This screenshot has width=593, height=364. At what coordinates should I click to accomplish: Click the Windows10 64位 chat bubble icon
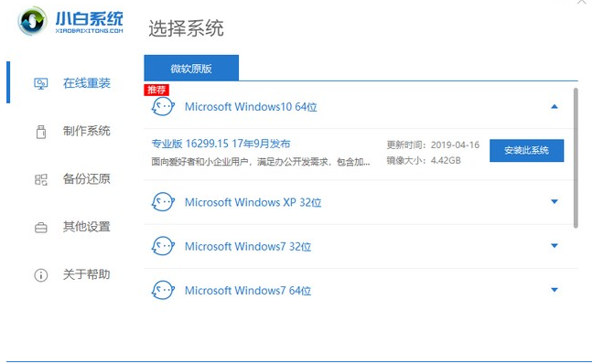click(163, 107)
